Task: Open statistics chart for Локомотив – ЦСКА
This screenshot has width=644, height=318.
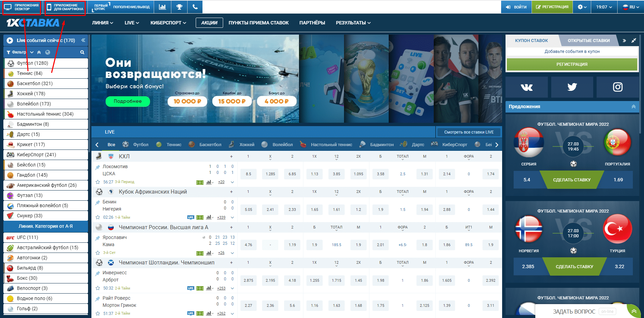Action: (210, 182)
